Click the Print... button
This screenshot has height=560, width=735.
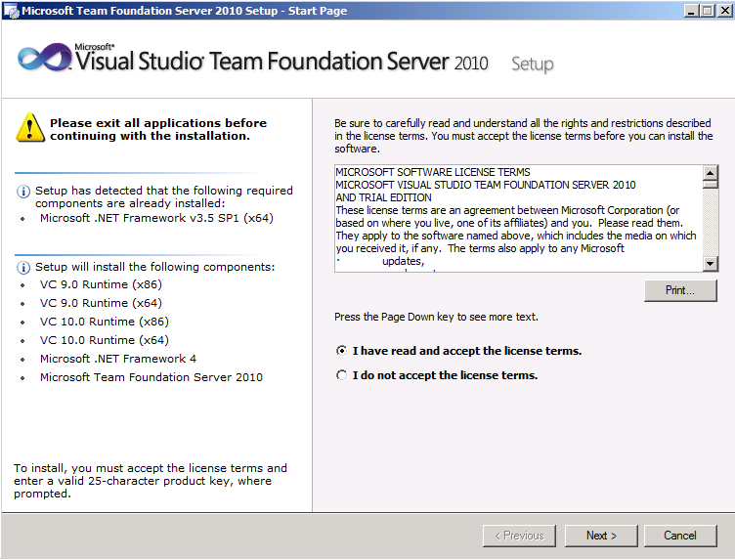680,290
